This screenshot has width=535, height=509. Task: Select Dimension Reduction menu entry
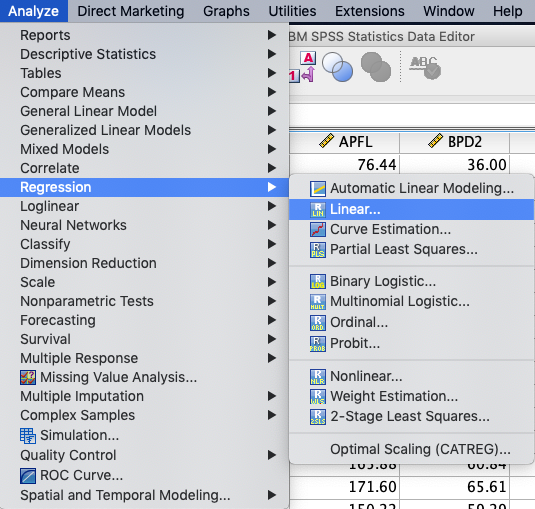pyautogui.click(x=144, y=263)
